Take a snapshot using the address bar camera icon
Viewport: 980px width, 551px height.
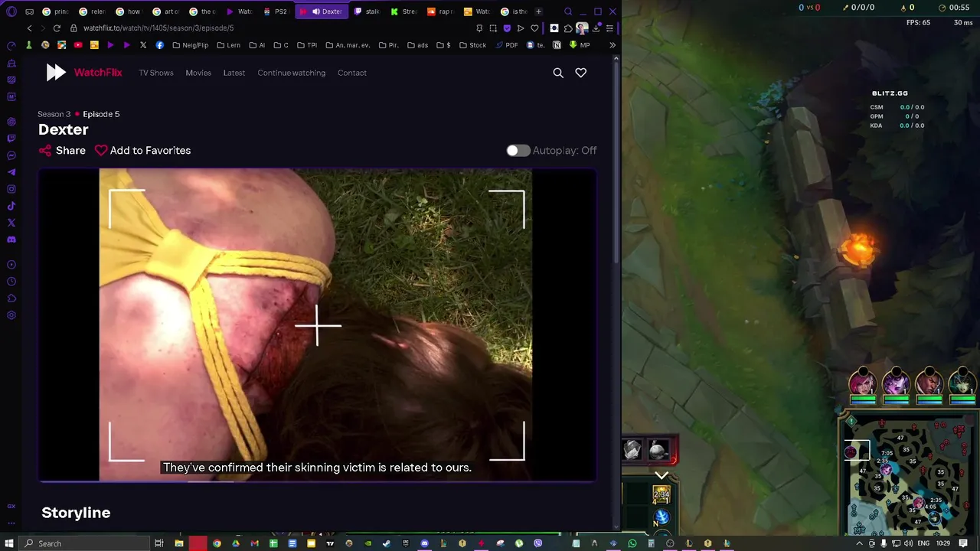coord(493,28)
